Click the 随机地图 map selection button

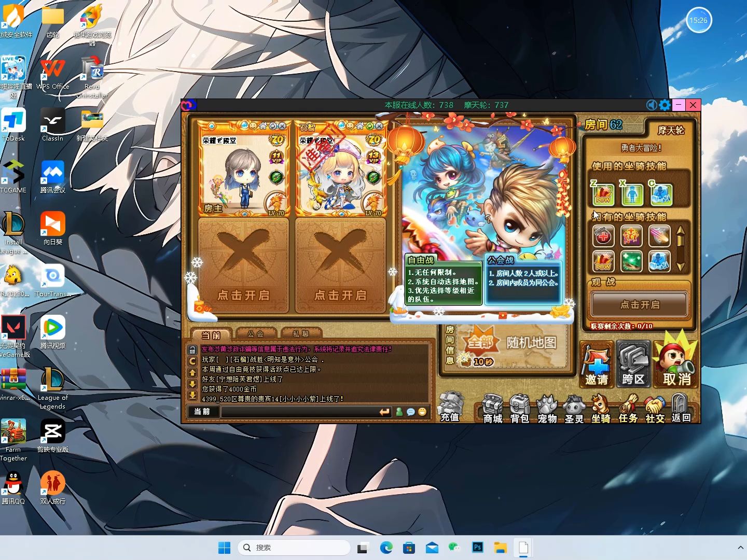[531, 343]
